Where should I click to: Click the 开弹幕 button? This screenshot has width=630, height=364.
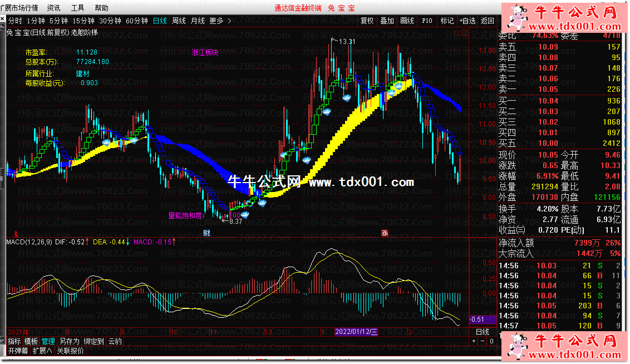pyautogui.click(x=18, y=351)
